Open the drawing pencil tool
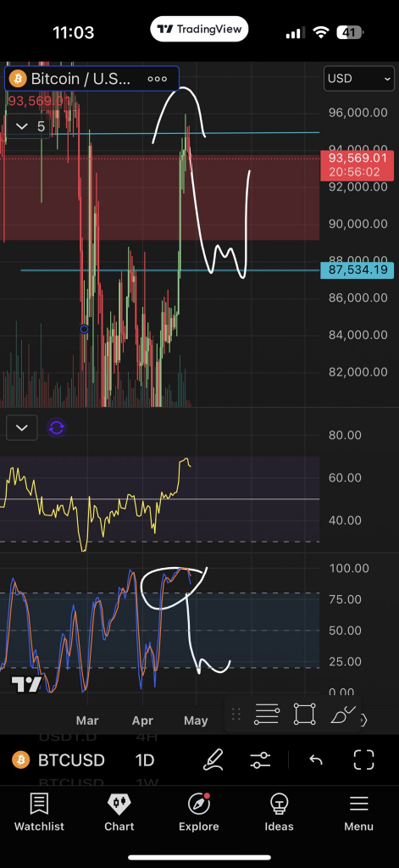The image size is (399, 868). pos(213,759)
